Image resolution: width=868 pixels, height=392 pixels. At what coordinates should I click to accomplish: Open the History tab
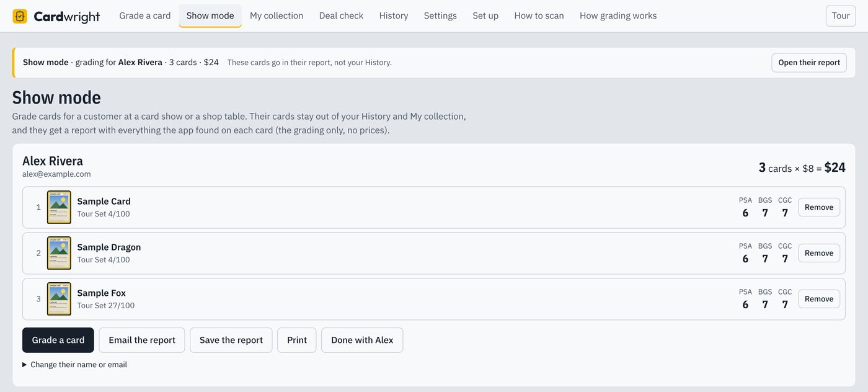394,16
